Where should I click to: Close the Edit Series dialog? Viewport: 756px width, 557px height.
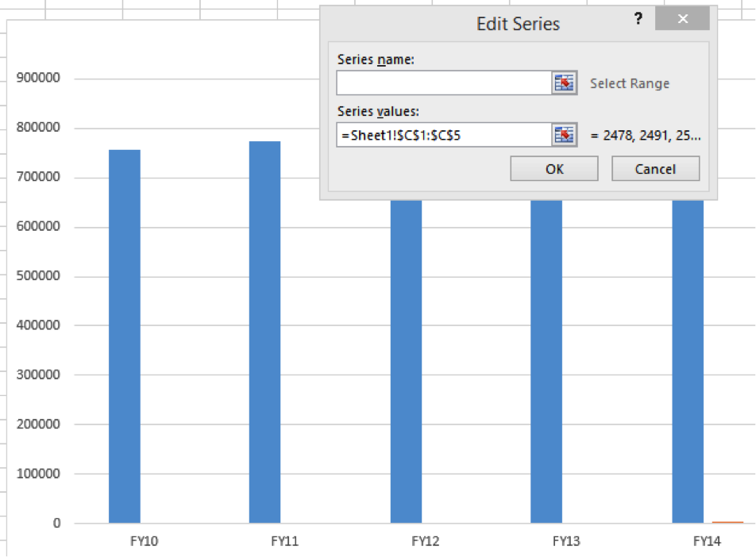coord(682,19)
